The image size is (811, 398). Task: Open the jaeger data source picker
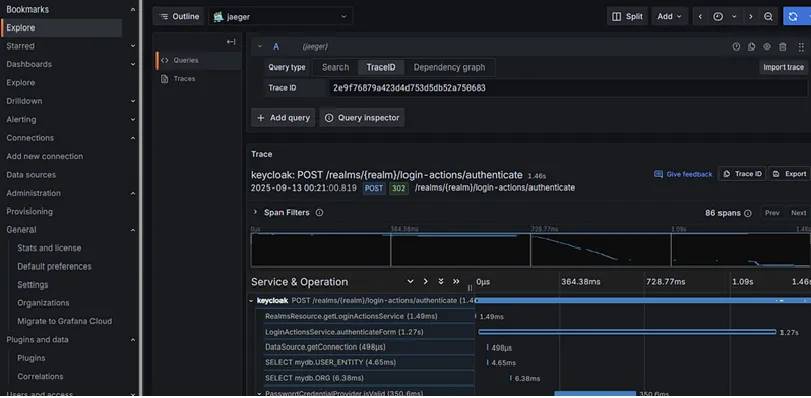[281, 17]
